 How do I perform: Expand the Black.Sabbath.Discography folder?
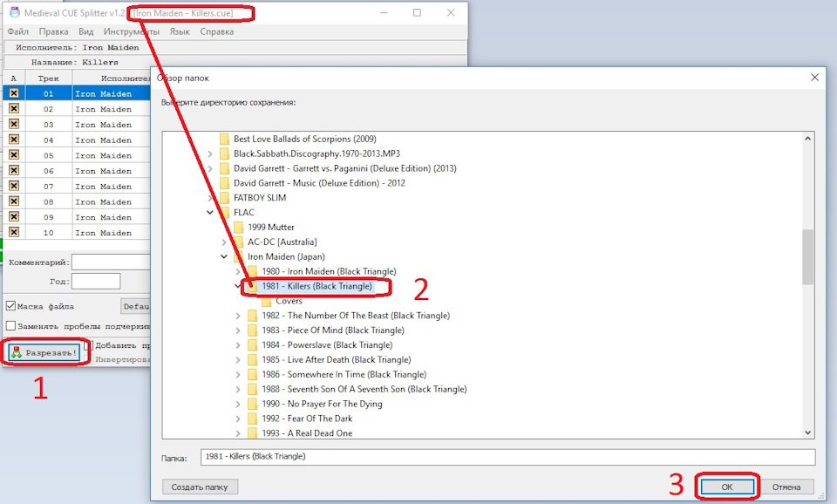(x=210, y=153)
